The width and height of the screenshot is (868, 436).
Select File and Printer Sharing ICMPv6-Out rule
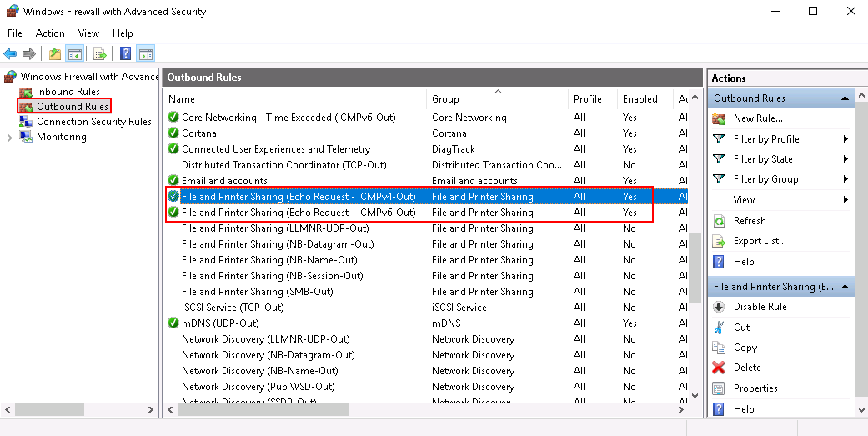point(426,213)
